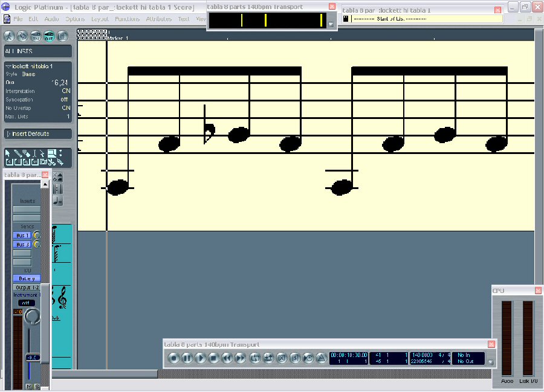Toggle the metronome click icon
Viewport: 544px width, 392px height.
pyautogui.click(x=321, y=358)
